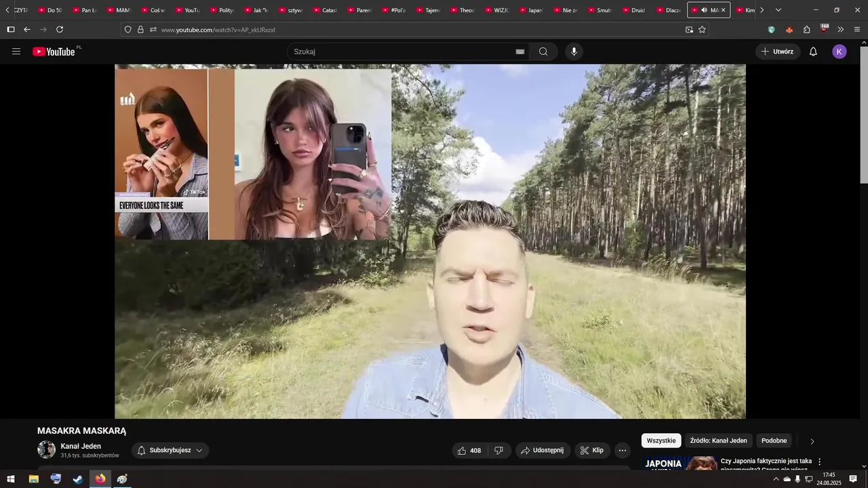868x488 pixels.
Task: Click the Utwórz create button
Action: (778, 52)
